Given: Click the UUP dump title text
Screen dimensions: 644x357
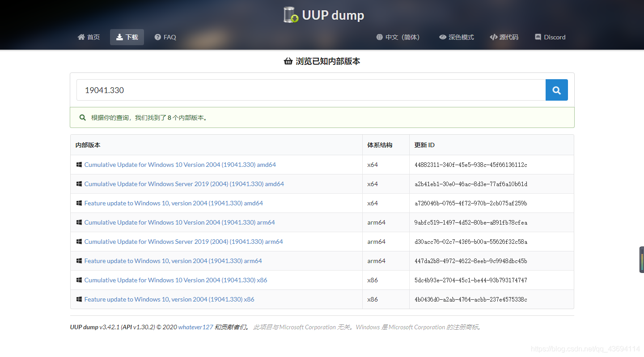Looking at the screenshot, I should point(333,15).
